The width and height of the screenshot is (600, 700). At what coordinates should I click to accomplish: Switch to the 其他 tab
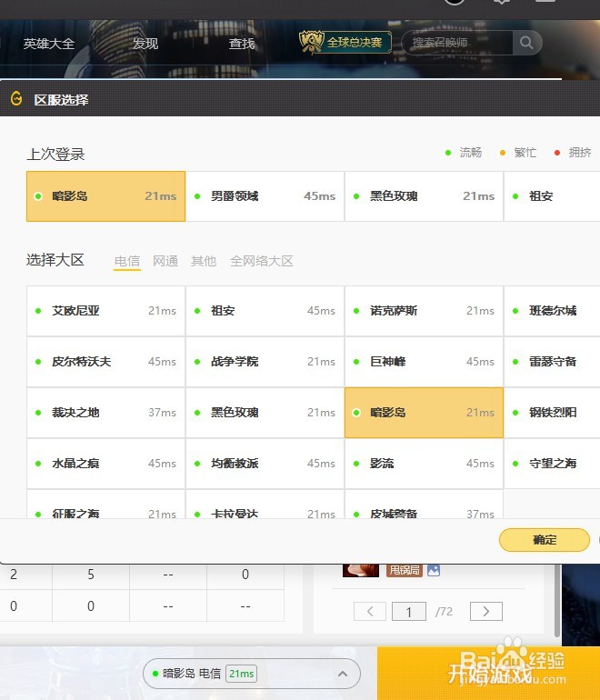pos(204,261)
